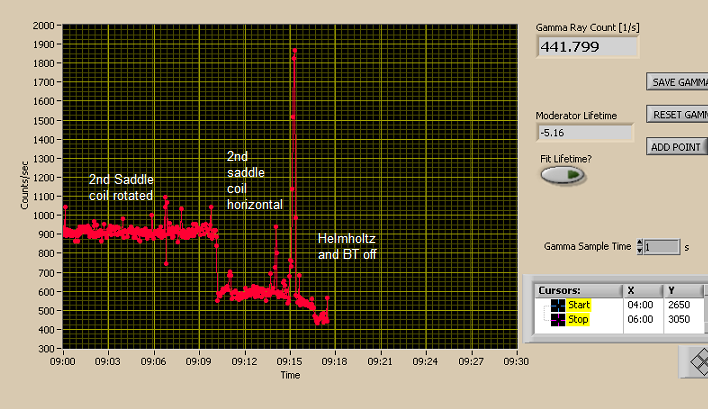Click the 300 y-axis minimum label
Screen dimensions: 708x409
point(46,349)
